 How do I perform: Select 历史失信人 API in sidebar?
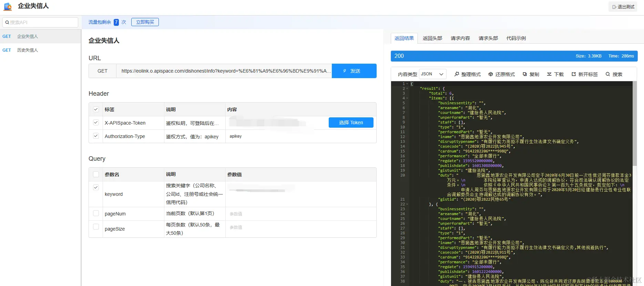pyautogui.click(x=40, y=50)
